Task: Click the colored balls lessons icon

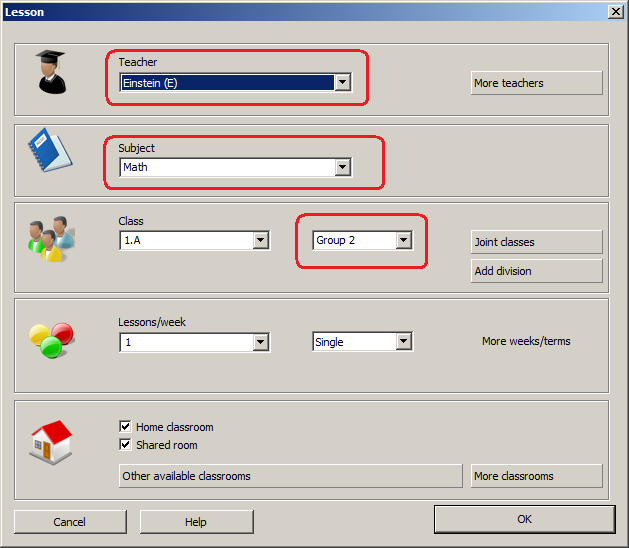Action: coord(50,340)
